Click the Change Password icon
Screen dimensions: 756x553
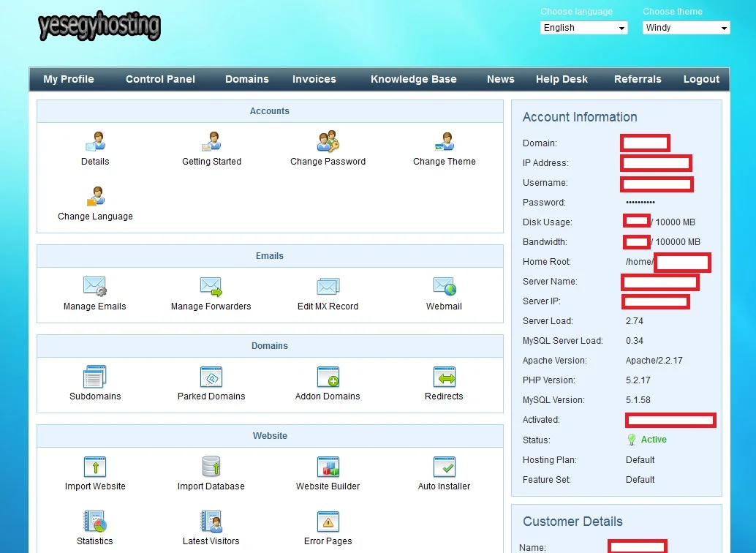point(328,141)
